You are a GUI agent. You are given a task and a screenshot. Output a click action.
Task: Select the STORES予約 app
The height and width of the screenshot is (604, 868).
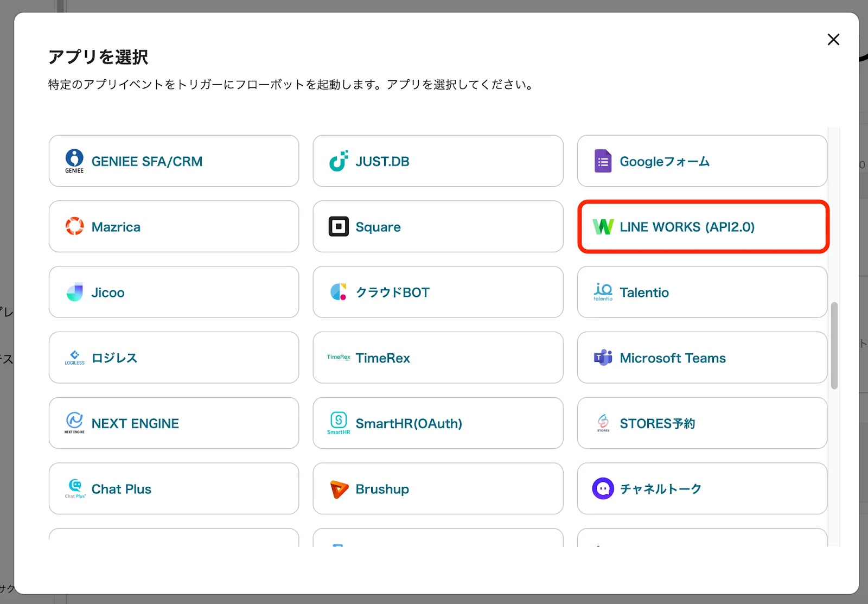[702, 423]
